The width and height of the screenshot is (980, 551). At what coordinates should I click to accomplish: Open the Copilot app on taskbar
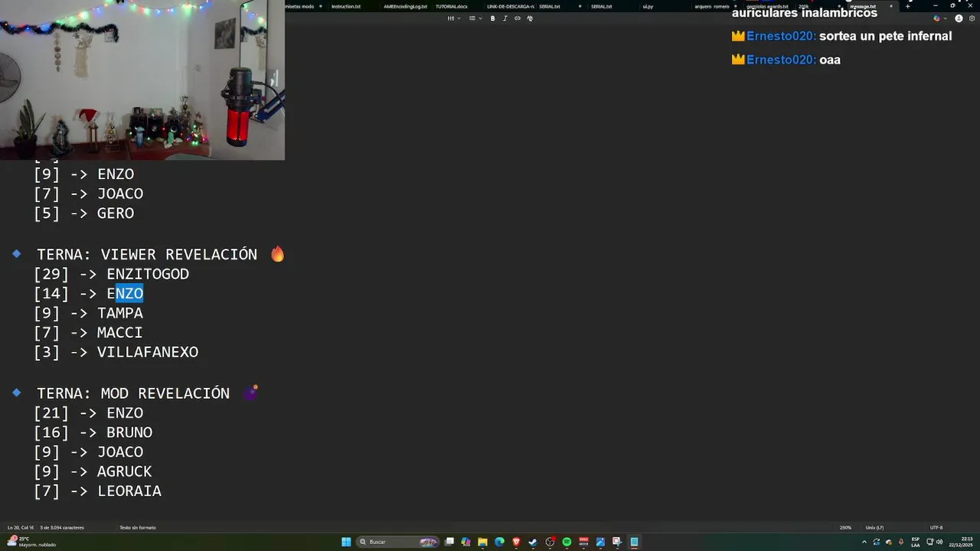point(465,542)
